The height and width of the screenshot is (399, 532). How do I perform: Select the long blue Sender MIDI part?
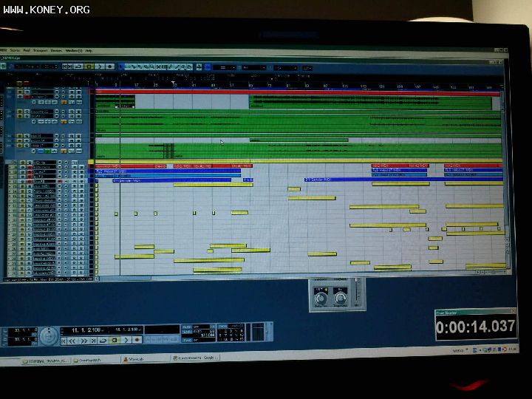[x=403, y=179]
